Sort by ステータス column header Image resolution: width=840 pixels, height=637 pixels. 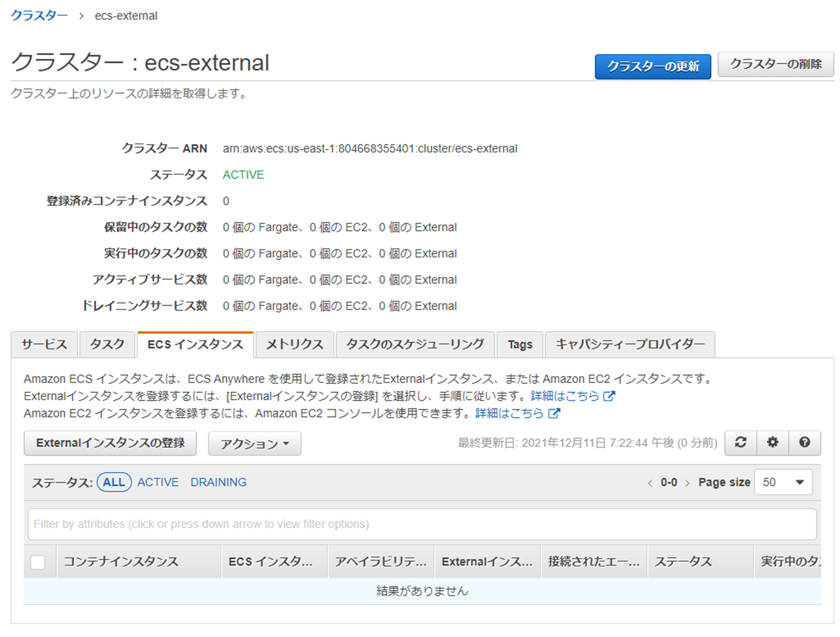(701, 562)
